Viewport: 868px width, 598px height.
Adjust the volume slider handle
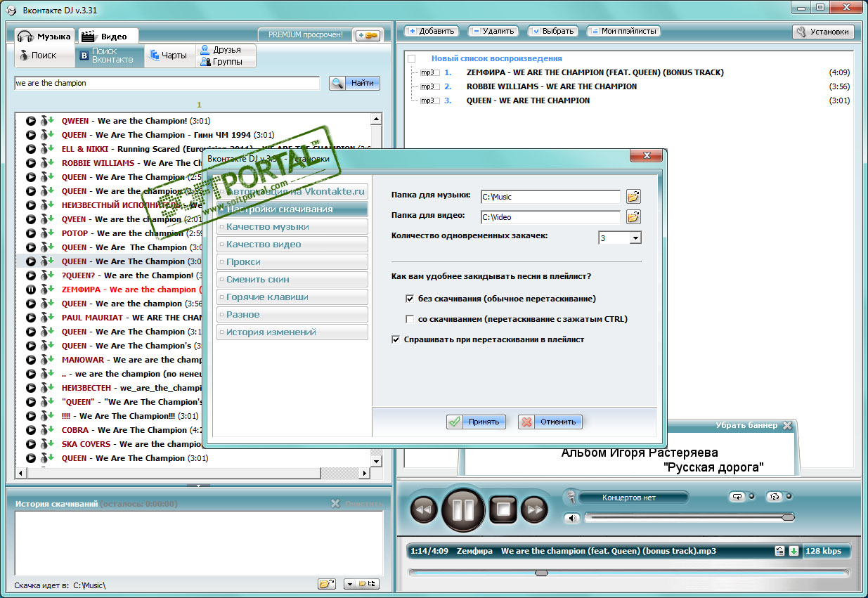click(788, 517)
